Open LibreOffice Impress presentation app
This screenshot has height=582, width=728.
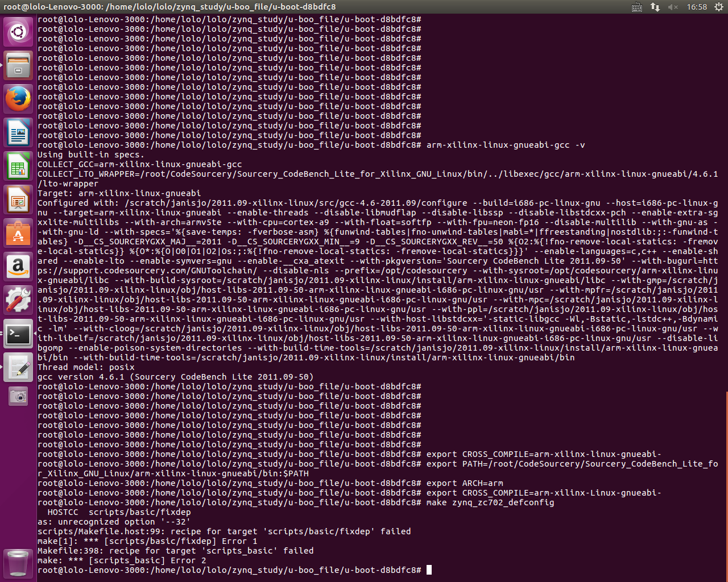click(x=18, y=199)
